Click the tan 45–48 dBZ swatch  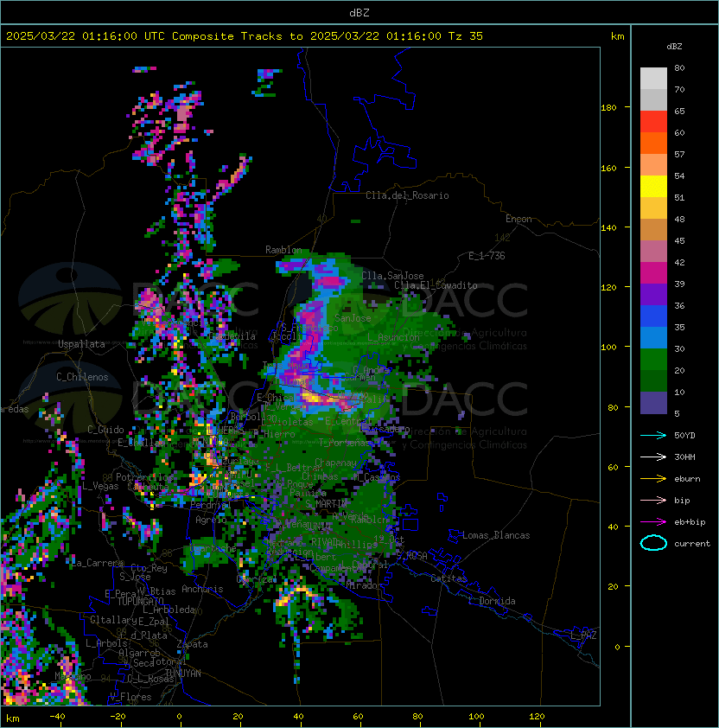(x=653, y=229)
